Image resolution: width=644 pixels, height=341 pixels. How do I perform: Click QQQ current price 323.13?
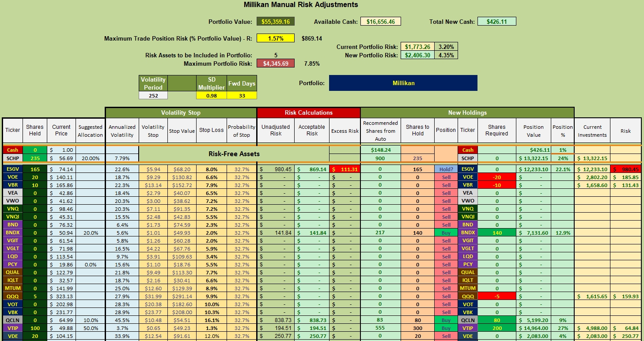[61, 296]
